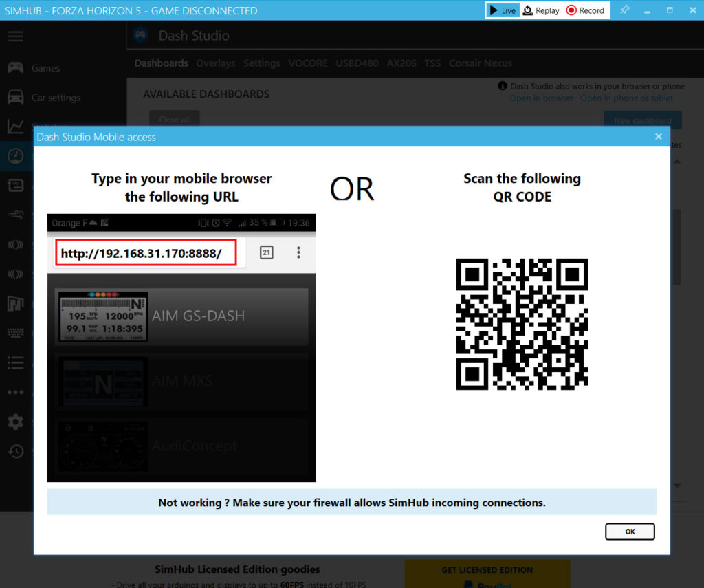Viewport: 704px width, 588px height.
Task: Click dashboards list scrollbar down arrow
Action: coord(677,486)
